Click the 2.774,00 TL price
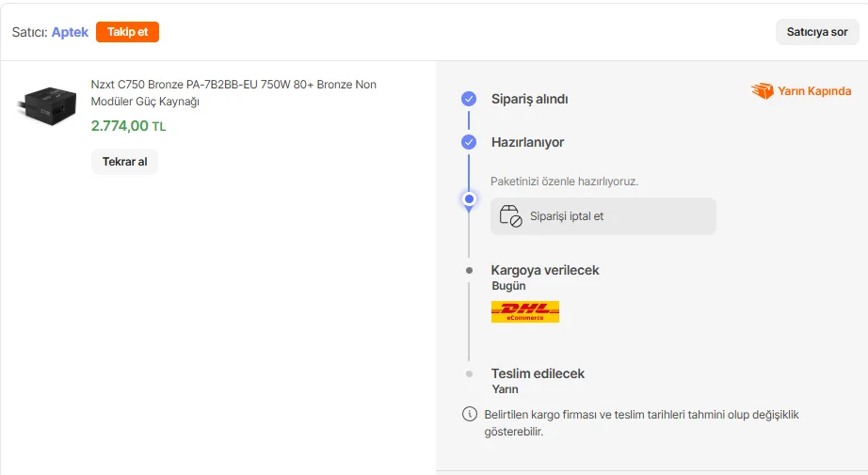The image size is (868, 475). coord(128,126)
